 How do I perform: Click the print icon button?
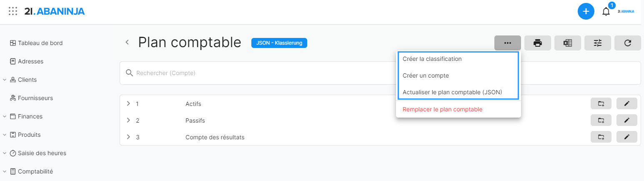pos(538,43)
